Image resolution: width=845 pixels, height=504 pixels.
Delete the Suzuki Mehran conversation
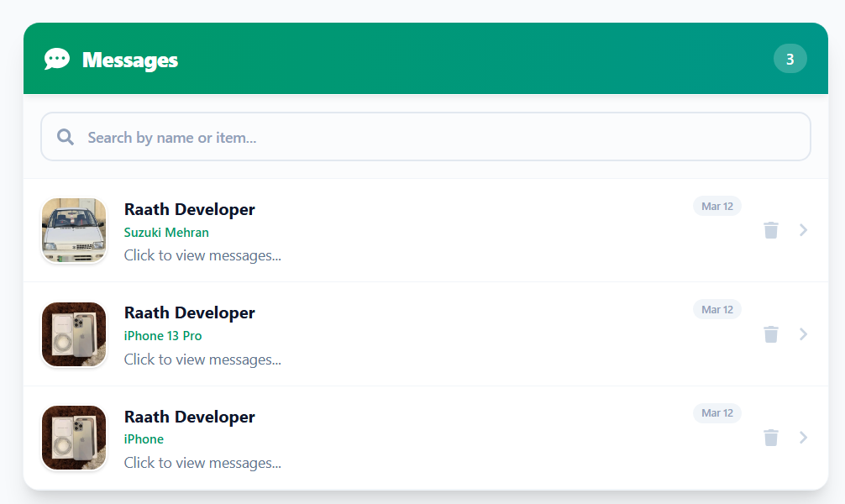pos(770,230)
